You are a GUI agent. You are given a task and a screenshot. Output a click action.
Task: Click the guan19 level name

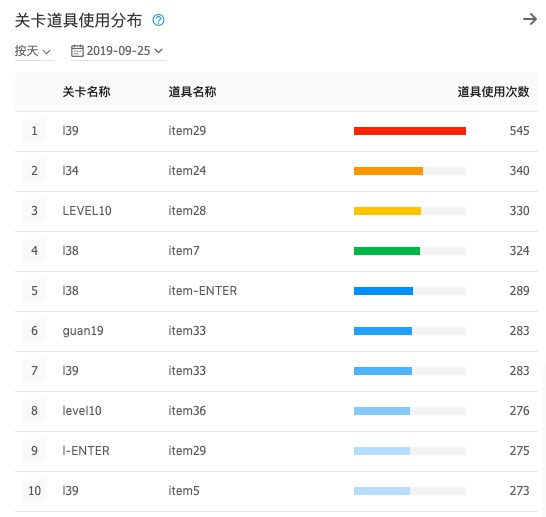(x=83, y=331)
